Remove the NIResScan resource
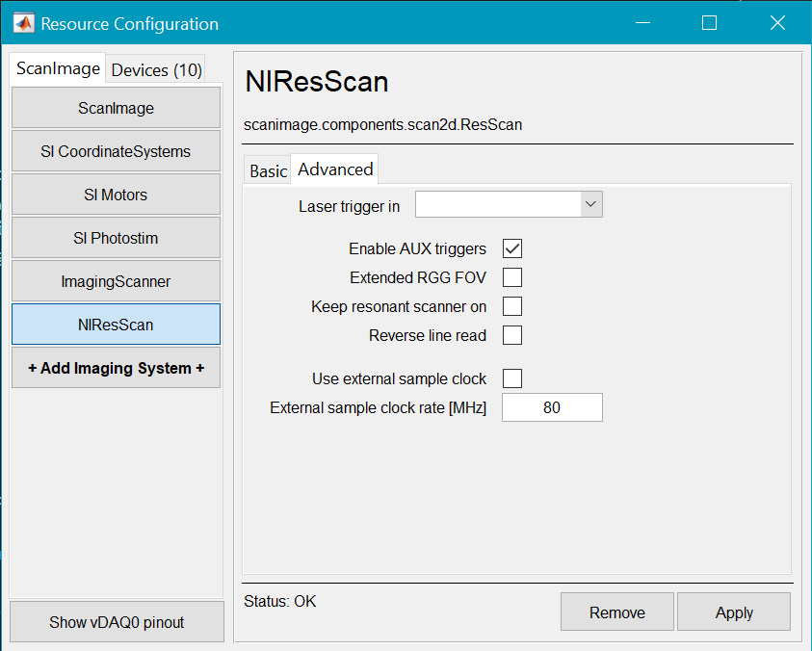Image resolution: width=812 pixels, height=651 pixels. coord(617,612)
